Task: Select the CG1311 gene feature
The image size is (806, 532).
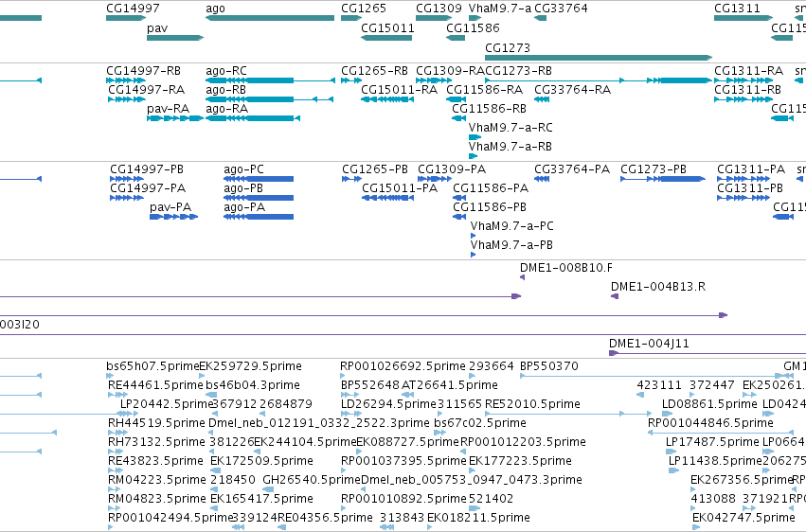Action: click(743, 18)
